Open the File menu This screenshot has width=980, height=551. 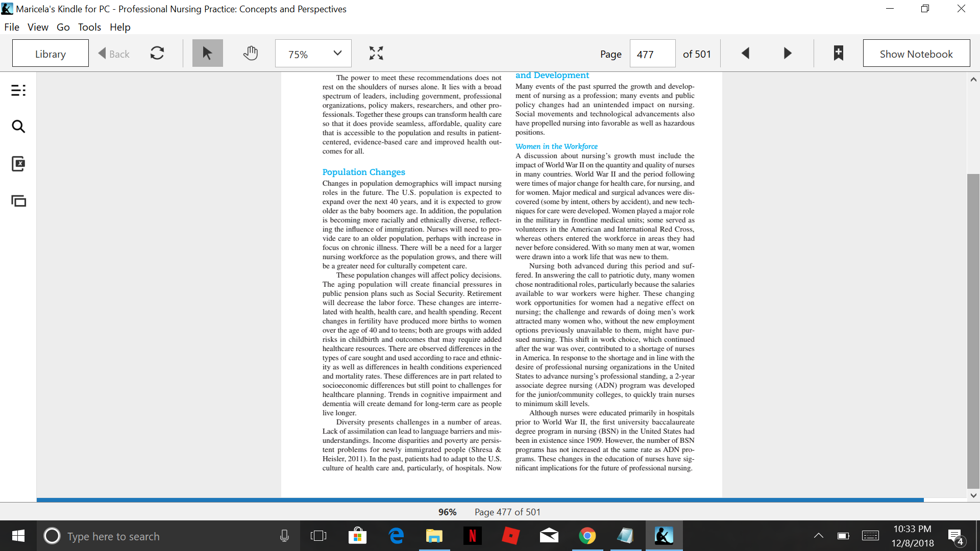pyautogui.click(x=11, y=27)
